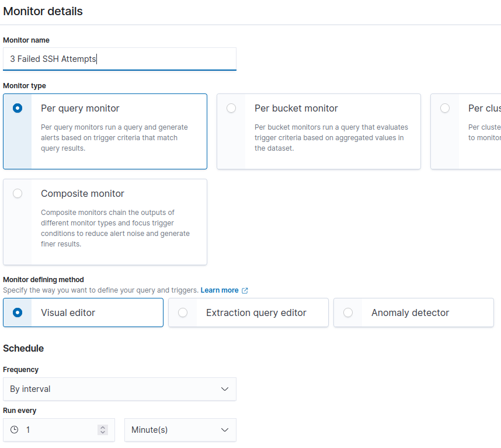Open the Frequency By interval dropdown
Viewport: 501px width, 448px height.
click(x=119, y=389)
